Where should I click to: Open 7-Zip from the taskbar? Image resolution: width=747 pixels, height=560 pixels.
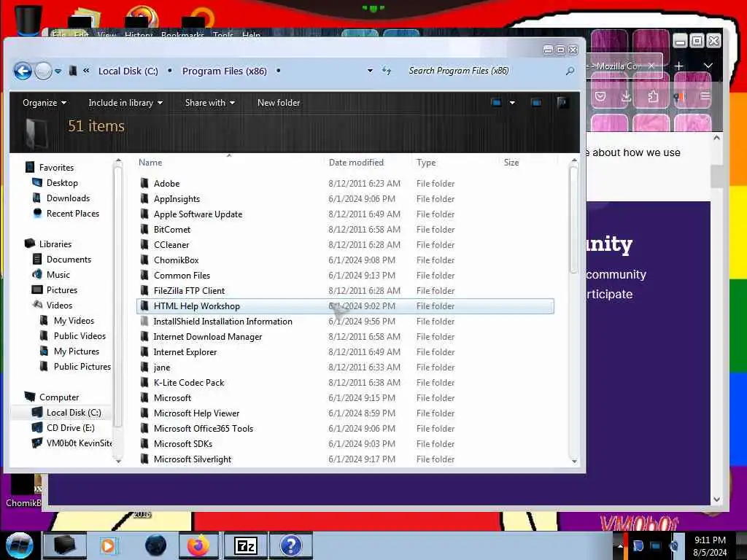pos(246,545)
